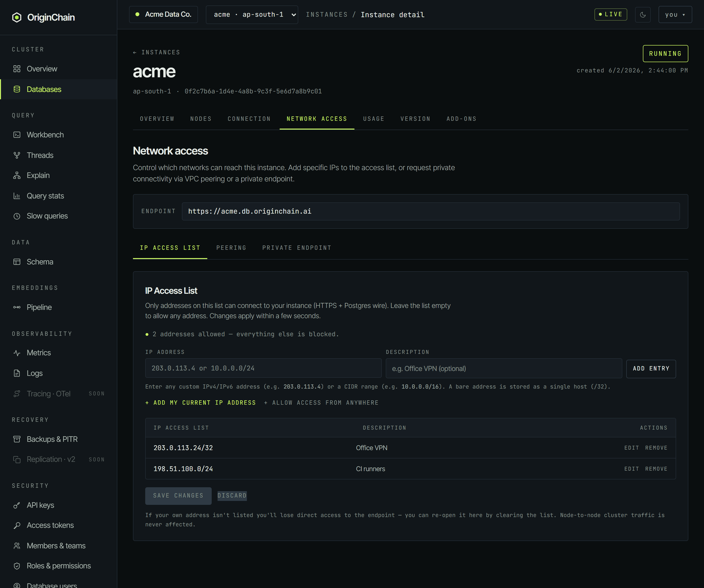The height and width of the screenshot is (588, 704).
Task: Click the Slow queries clock icon
Action: pos(17,216)
